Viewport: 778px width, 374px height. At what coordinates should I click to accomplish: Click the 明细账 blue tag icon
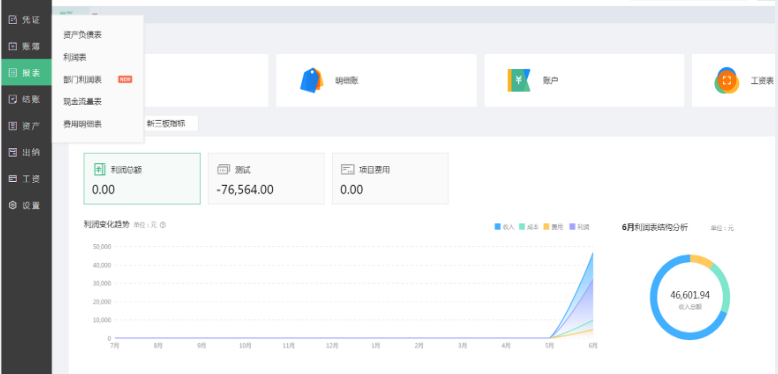point(312,80)
